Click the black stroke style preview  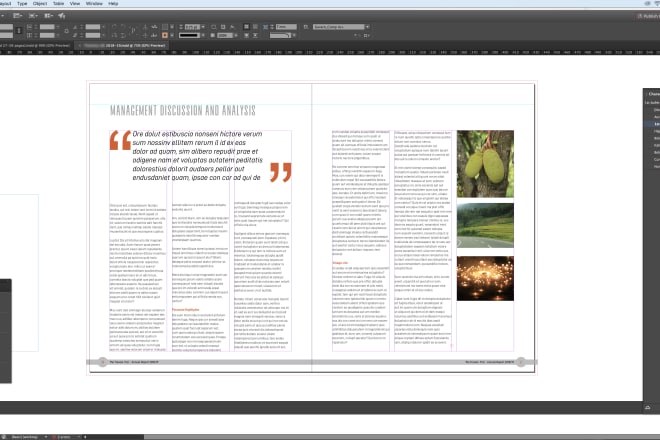click(189, 35)
